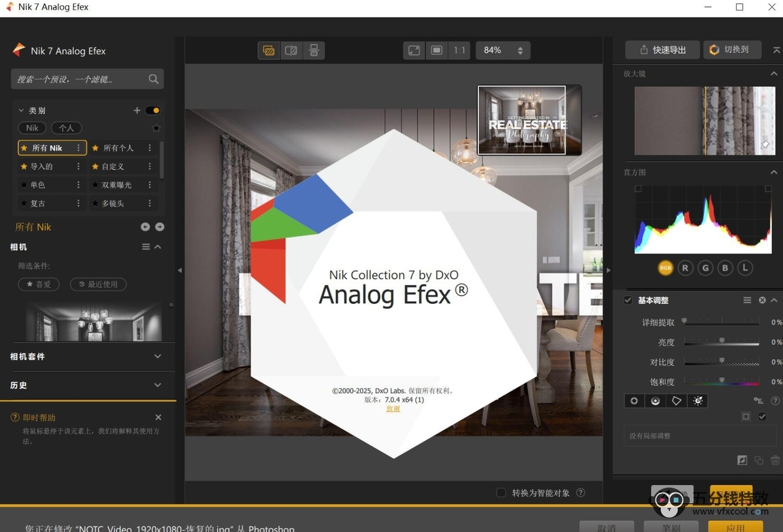The image size is (783, 532).
Task: Click the brightness slider handle
Action: tap(722, 341)
